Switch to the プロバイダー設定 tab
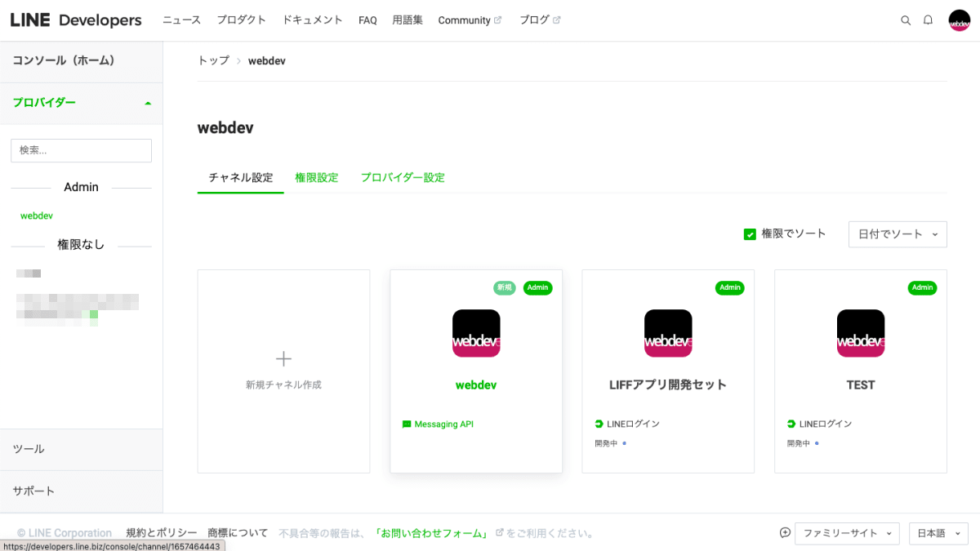This screenshot has width=980, height=551. [403, 177]
